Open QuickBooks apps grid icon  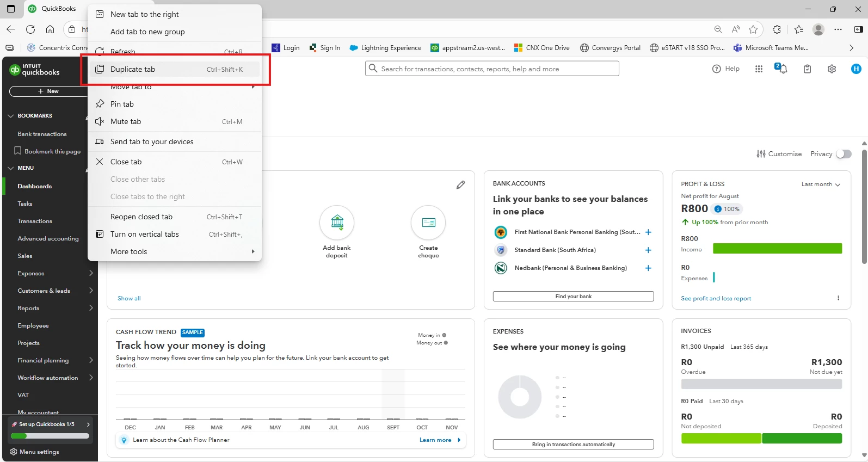click(759, 69)
